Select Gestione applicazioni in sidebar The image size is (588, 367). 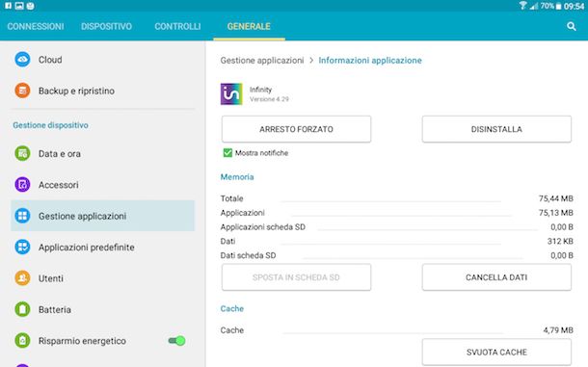point(103,216)
